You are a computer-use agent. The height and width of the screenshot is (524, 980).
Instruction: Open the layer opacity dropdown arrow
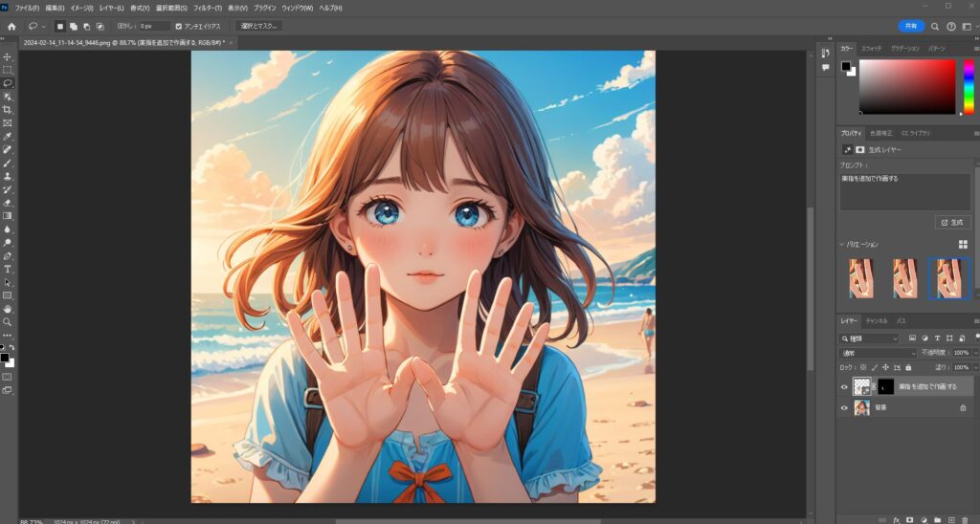[x=975, y=353]
